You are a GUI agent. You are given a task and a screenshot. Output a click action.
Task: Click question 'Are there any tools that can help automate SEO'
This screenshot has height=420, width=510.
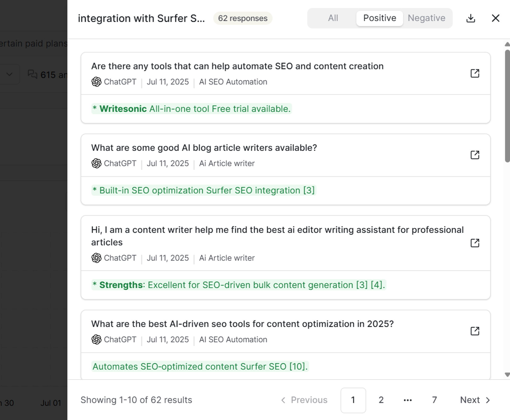coord(237,66)
